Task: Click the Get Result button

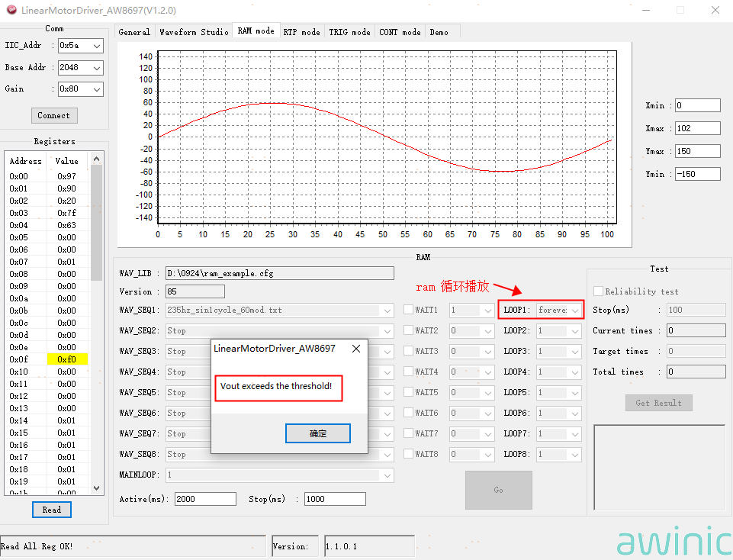Action: [659, 403]
